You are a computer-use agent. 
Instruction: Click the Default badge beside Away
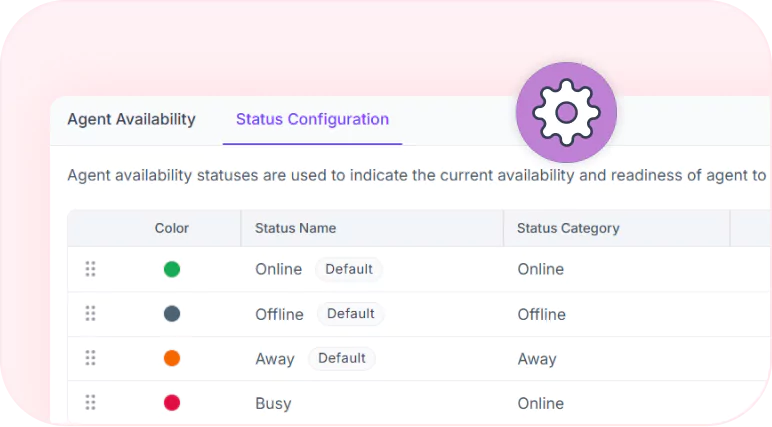tap(342, 358)
